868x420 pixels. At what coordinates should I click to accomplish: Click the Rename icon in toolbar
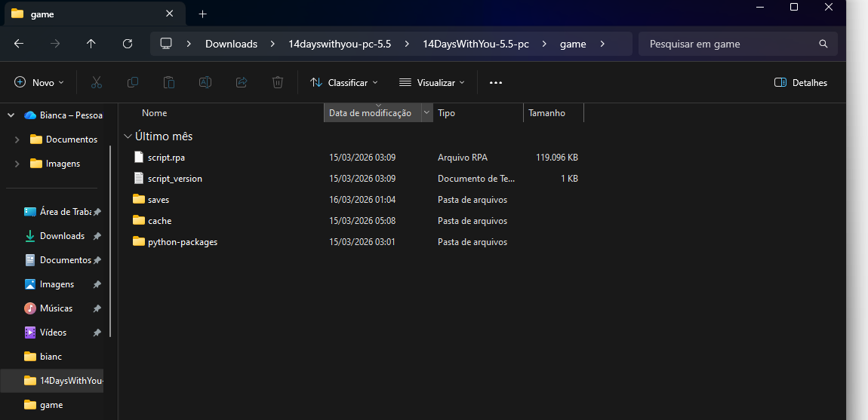(x=205, y=82)
